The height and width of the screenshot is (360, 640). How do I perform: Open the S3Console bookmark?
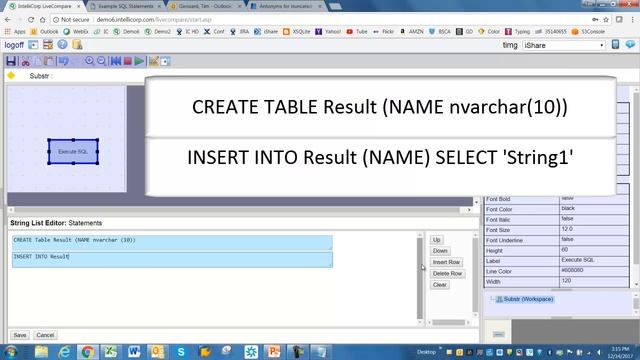point(589,31)
